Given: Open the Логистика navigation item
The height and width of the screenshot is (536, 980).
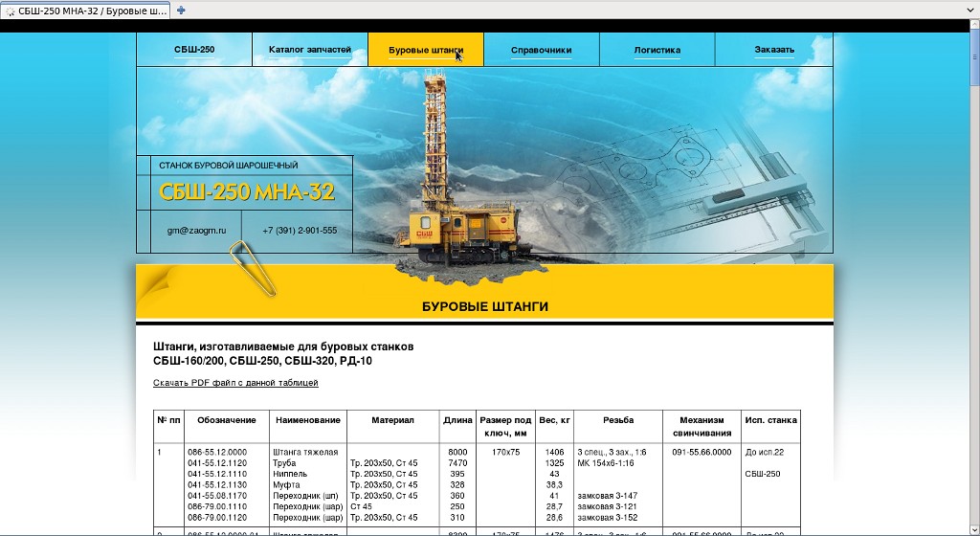Looking at the screenshot, I should pos(657,50).
